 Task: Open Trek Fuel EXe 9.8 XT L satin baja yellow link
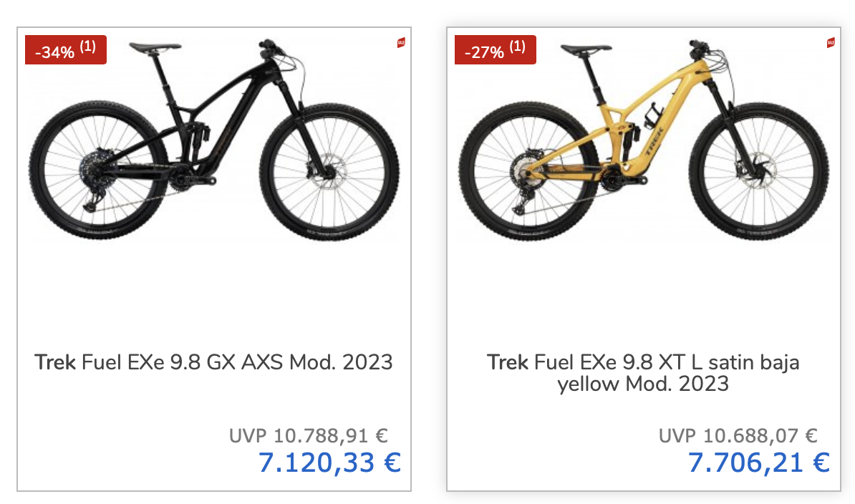click(643, 372)
